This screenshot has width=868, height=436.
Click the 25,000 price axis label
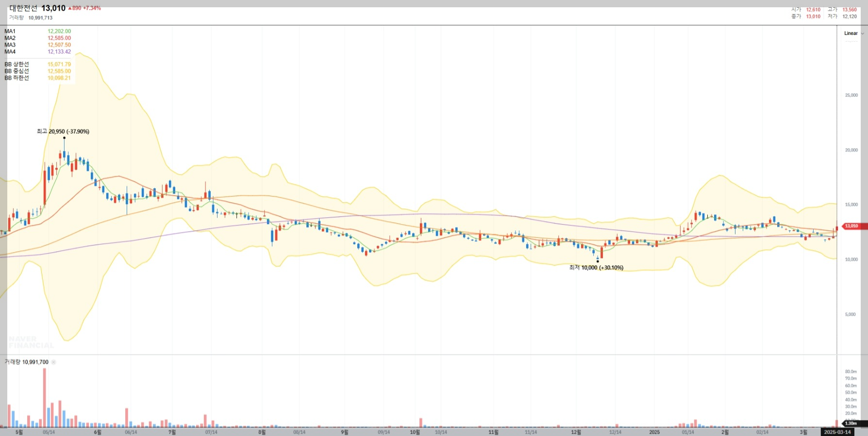[x=851, y=95]
